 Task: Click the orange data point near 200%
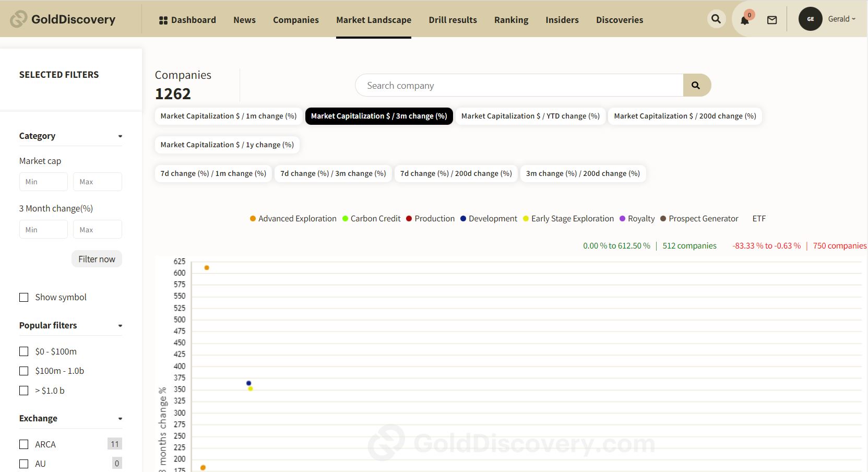coord(203,468)
